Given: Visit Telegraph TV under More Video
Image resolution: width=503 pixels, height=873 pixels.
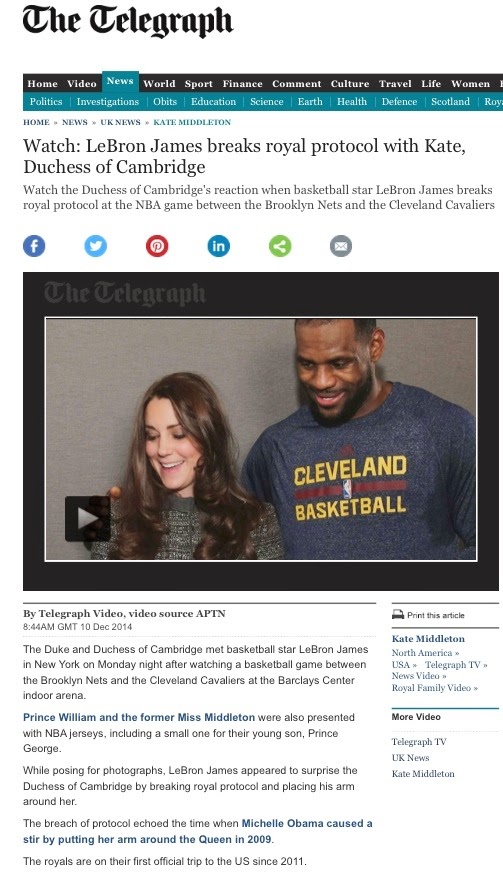Looking at the screenshot, I should (x=419, y=742).
